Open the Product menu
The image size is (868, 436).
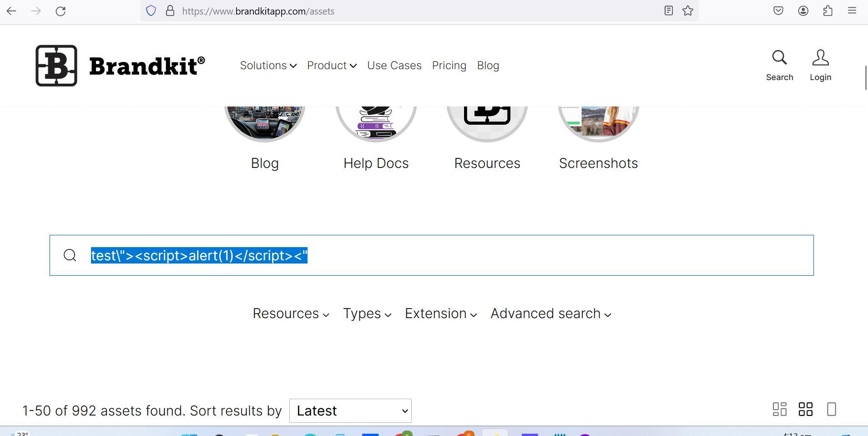point(331,66)
